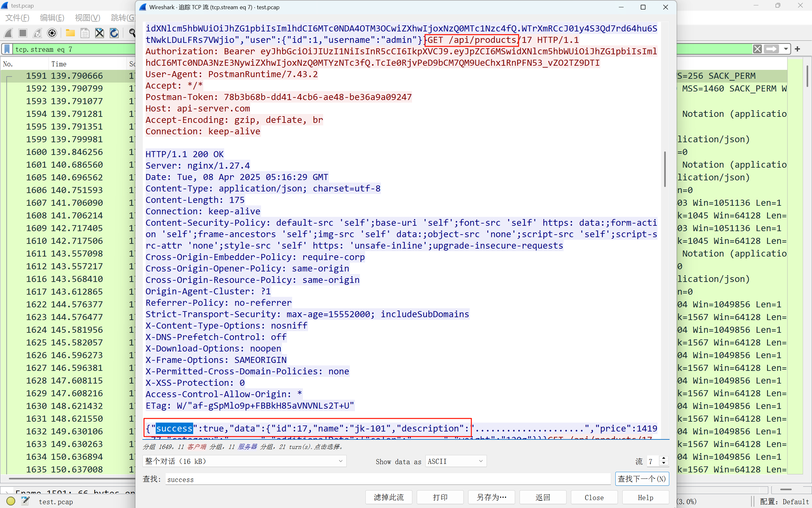Open capture options gear icon
This screenshot has width=812, height=508.
tap(52, 33)
